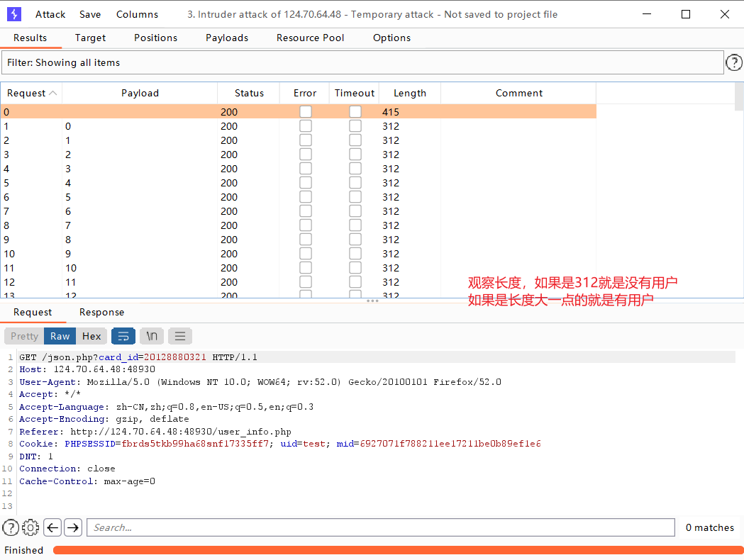Switch to the Positions tab
Screen dimensions: 744x560
point(155,38)
